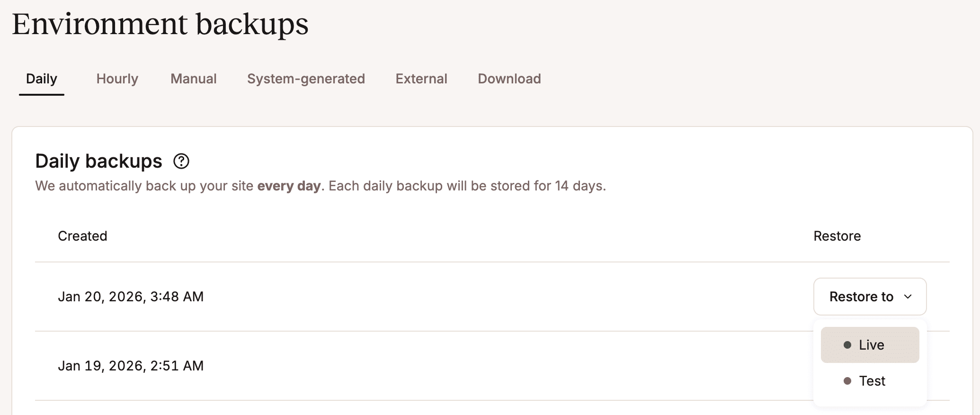Click the chevron on the Restore to button
The height and width of the screenshot is (415, 980).
click(908, 297)
